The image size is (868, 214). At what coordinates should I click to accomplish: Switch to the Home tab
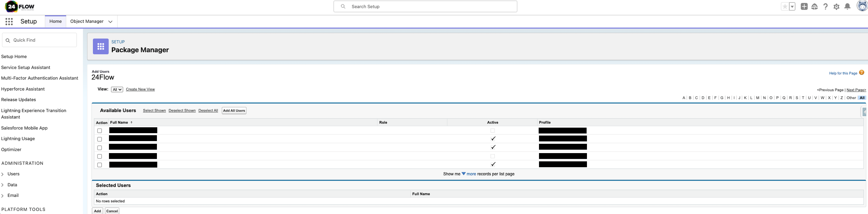[56, 21]
